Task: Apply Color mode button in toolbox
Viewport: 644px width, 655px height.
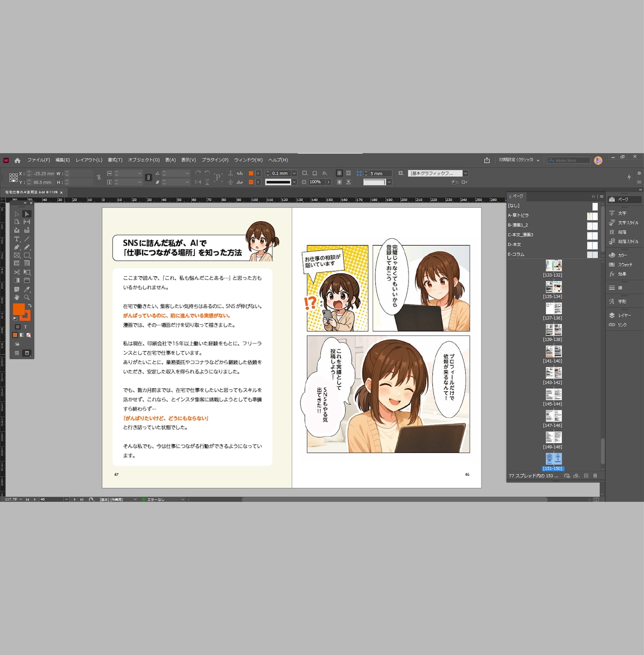Action: tap(15, 335)
